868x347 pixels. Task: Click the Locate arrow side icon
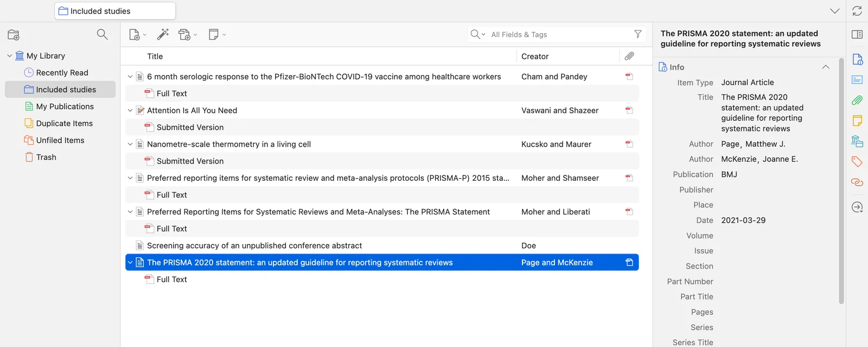click(x=857, y=207)
